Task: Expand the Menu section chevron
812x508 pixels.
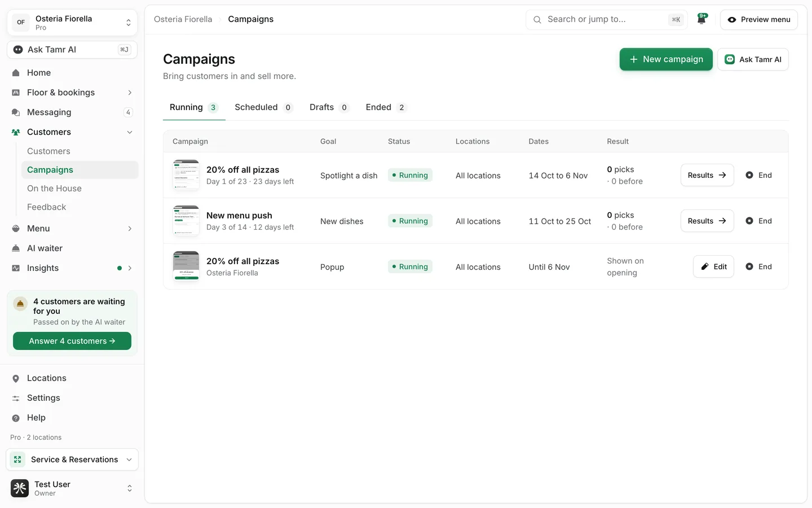Action: [x=130, y=229]
